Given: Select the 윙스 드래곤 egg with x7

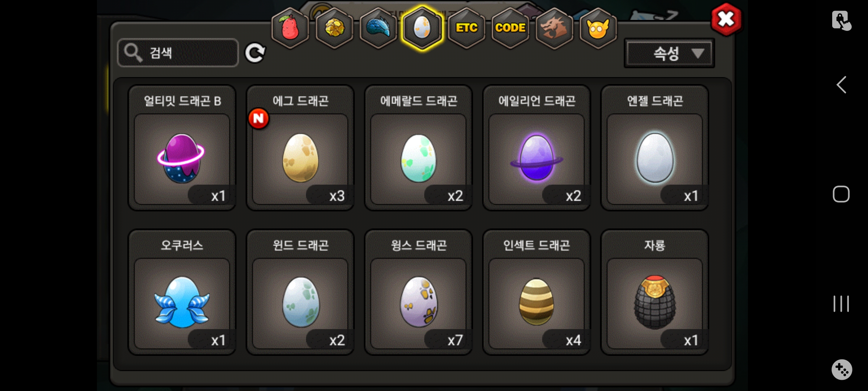Looking at the screenshot, I should tap(418, 292).
